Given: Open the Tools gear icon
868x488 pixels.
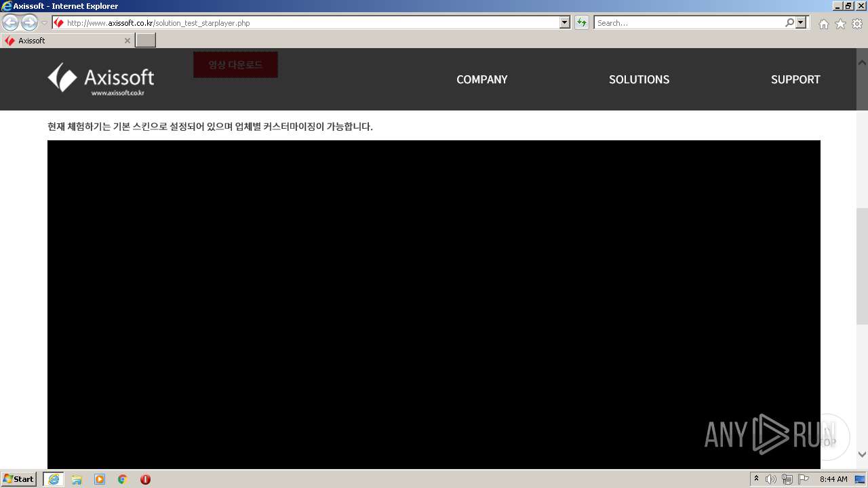Looking at the screenshot, I should coord(857,24).
